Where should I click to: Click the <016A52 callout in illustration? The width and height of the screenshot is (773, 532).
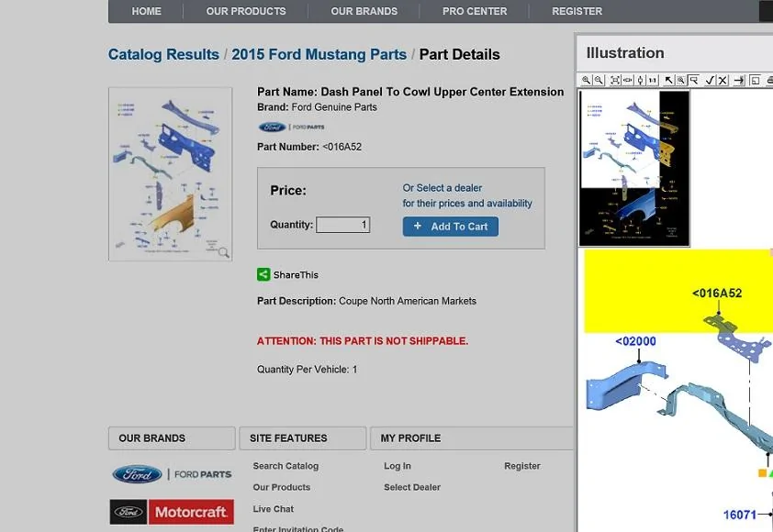pyautogui.click(x=717, y=294)
